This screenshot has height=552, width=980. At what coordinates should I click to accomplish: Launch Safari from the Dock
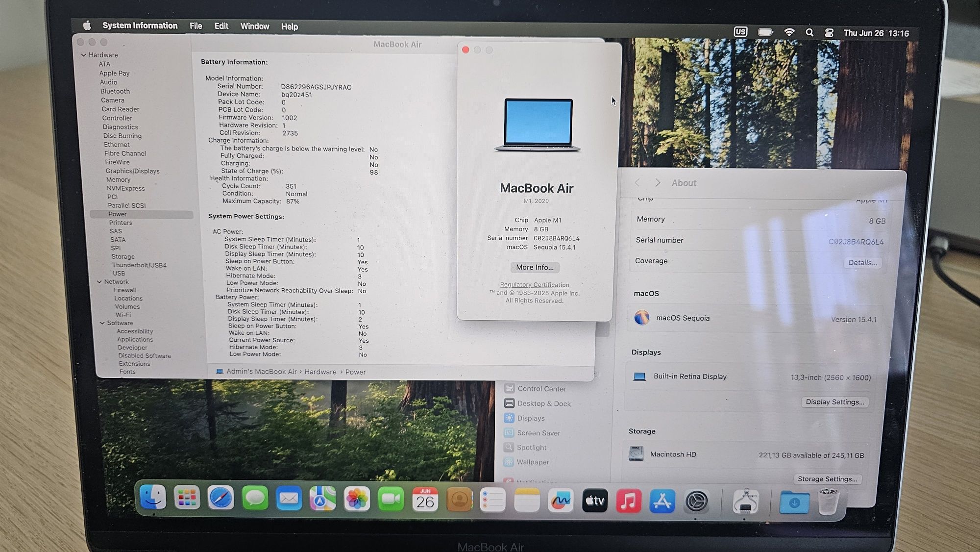point(220,499)
